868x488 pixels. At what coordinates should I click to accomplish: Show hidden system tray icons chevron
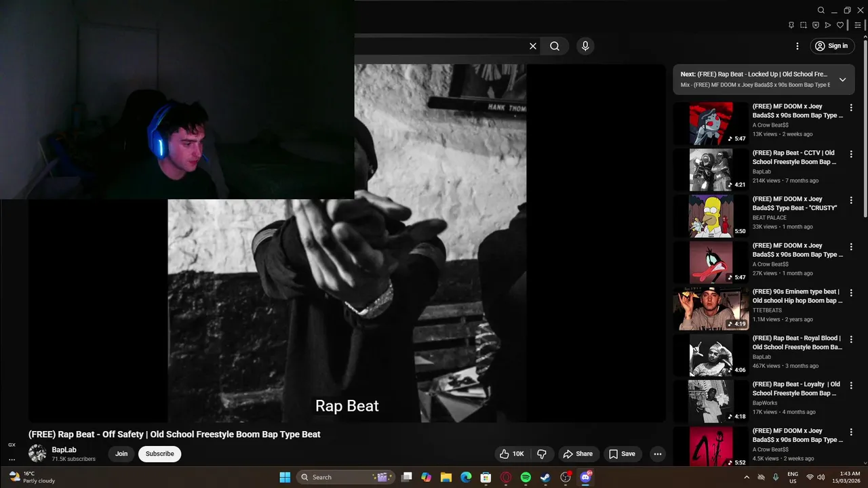click(747, 477)
